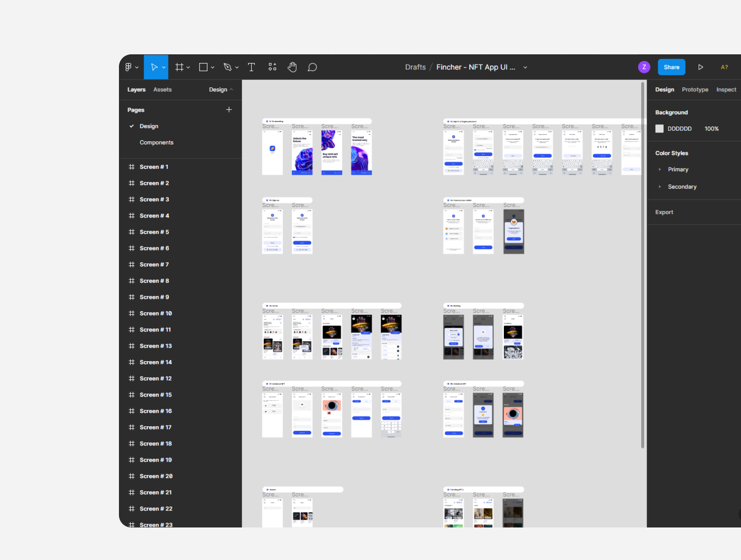Activate the Hand tool

292,67
